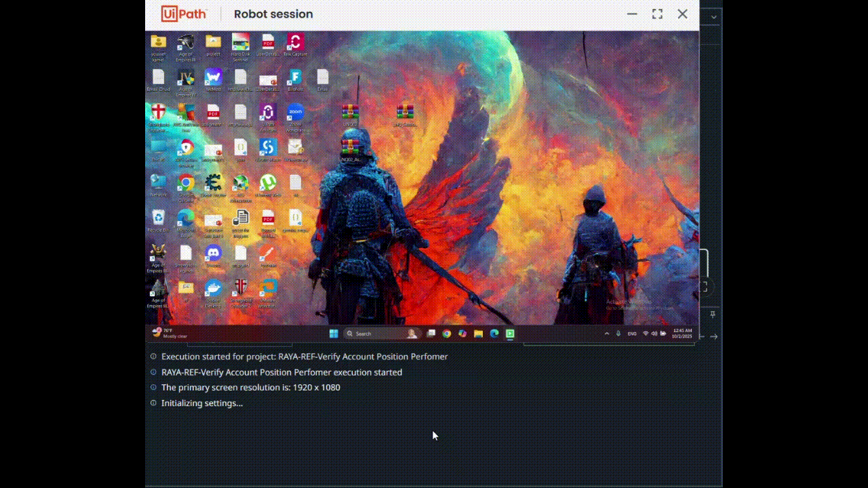The width and height of the screenshot is (868, 488).
Task: Open the Age of Empires II shortcut
Action: 186,45
